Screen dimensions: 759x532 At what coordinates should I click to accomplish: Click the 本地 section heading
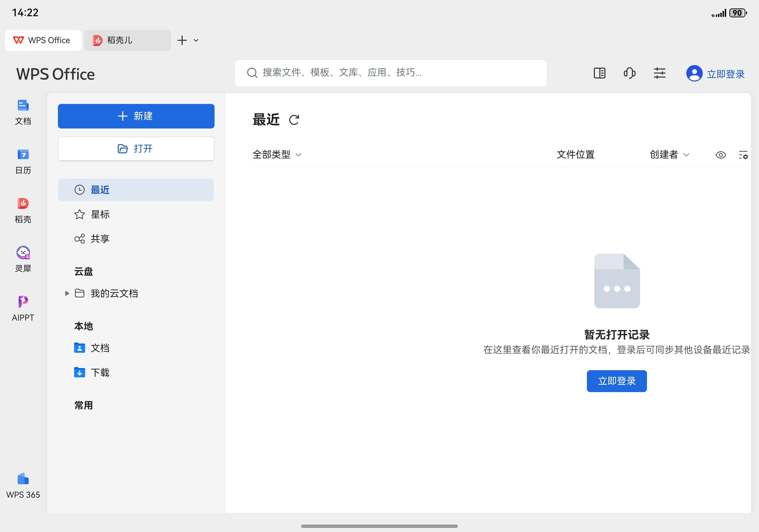click(84, 327)
